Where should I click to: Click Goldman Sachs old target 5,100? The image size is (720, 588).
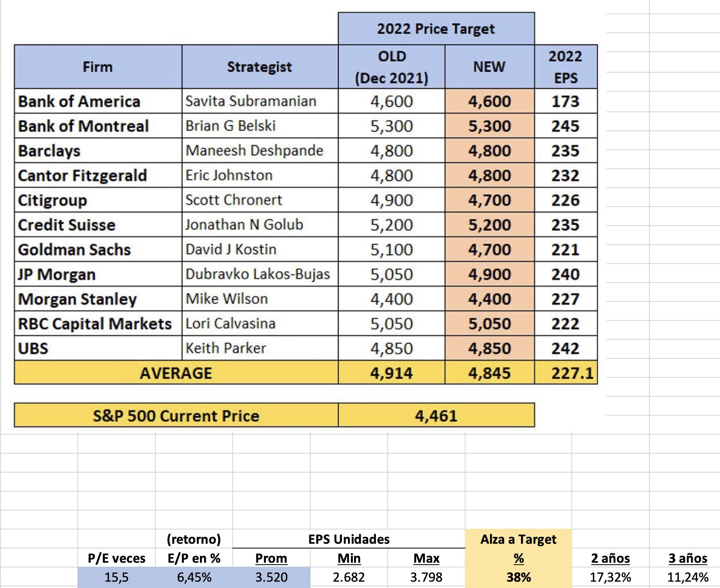click(392, 249)
